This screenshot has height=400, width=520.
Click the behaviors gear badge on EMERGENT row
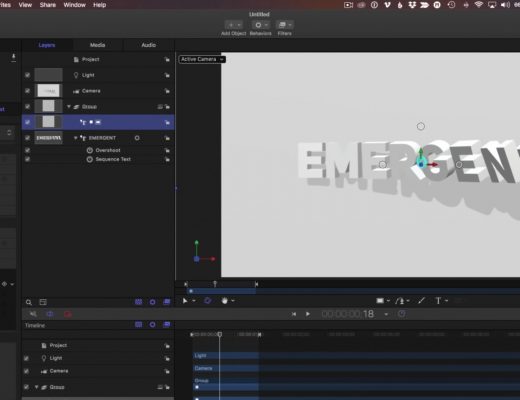point(137,138)
